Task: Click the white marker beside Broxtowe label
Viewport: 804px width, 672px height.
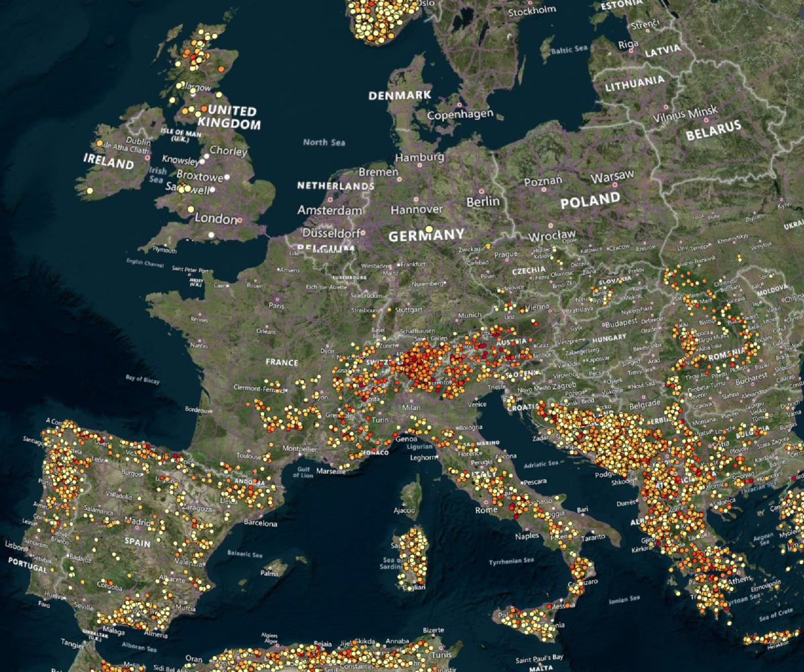Action: point(228,177)
